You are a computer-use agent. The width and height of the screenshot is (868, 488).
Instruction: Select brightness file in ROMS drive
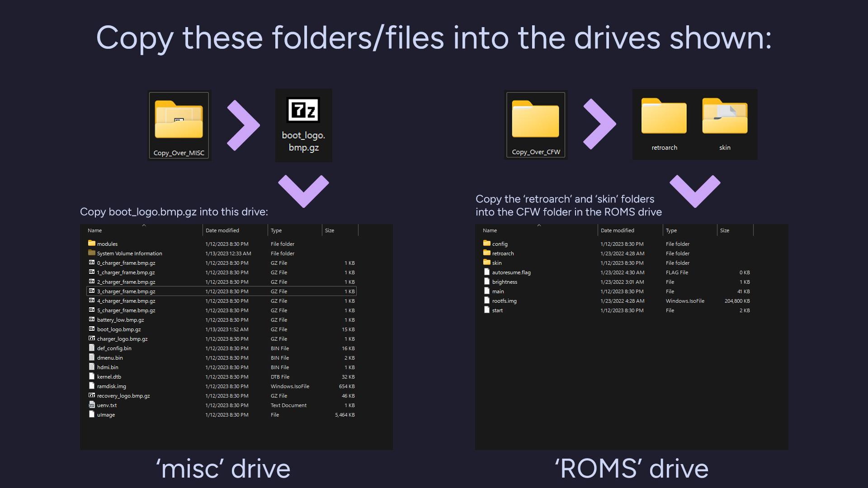(x=617, y=282)
